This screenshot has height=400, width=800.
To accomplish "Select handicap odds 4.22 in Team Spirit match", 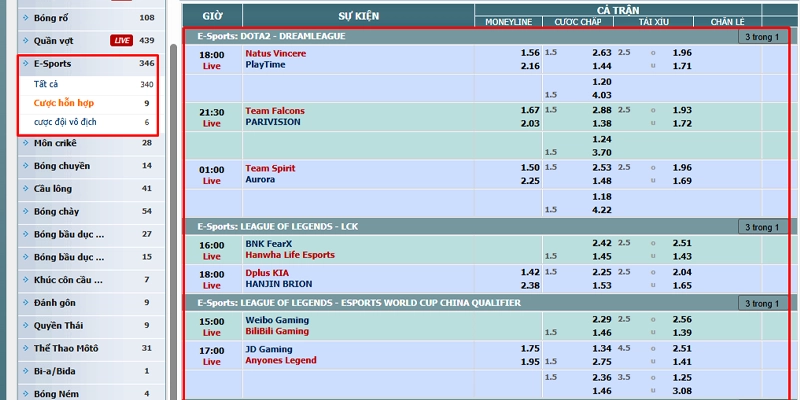I will (602, 210).
